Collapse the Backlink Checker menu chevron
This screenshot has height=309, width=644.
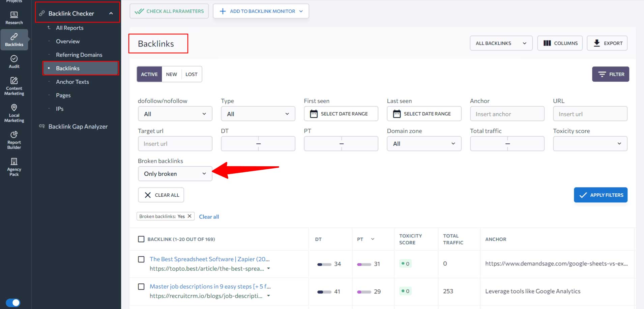[x=111, y=13]
